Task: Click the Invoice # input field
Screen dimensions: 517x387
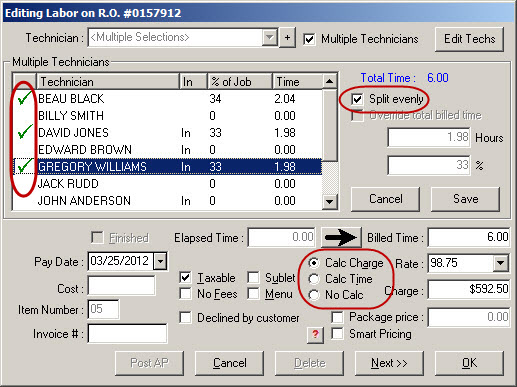Action: [x=127, y=334]
